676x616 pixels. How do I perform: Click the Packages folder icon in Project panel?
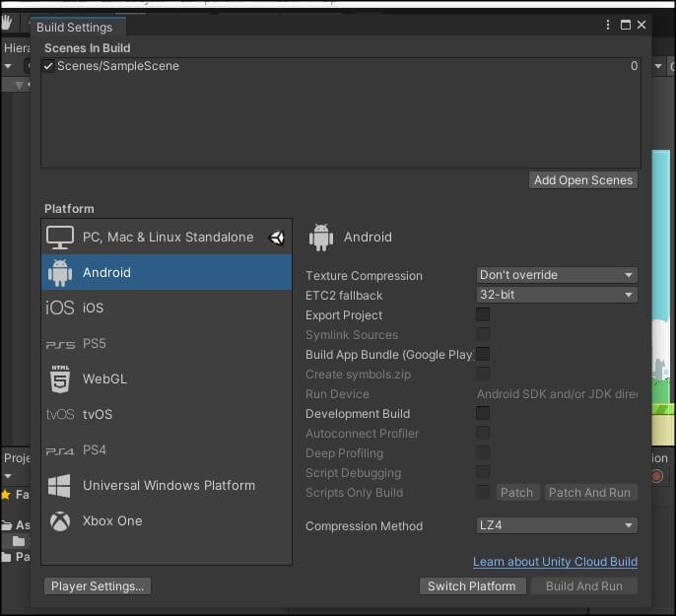7,557
